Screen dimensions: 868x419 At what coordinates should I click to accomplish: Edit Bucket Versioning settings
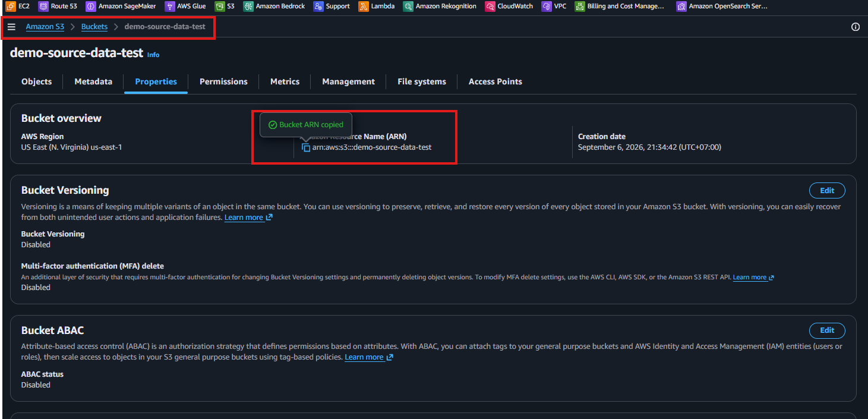[827, 190]
